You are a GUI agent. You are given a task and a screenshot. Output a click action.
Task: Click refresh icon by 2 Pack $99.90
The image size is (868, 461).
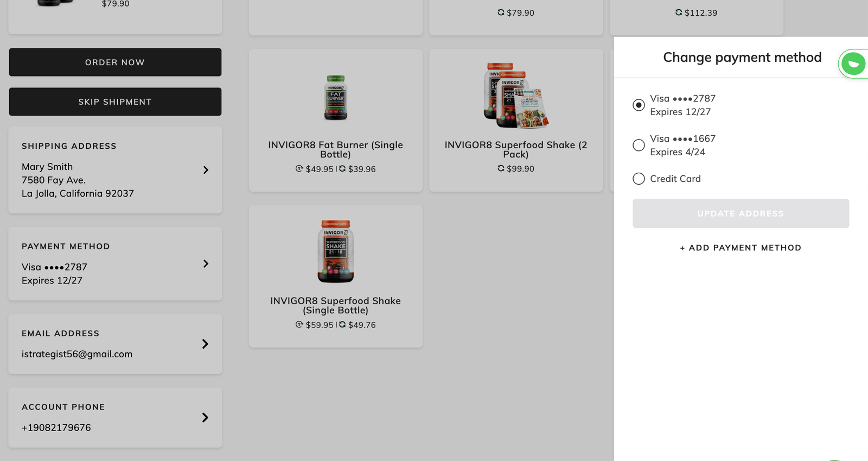pos(501,168)
